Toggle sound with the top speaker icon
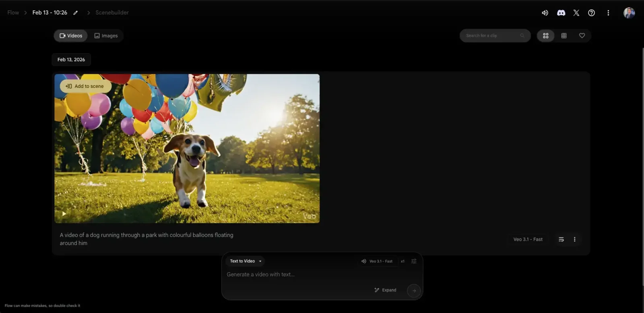The height and width of the screenshot is (313, 644). point(545,13)
